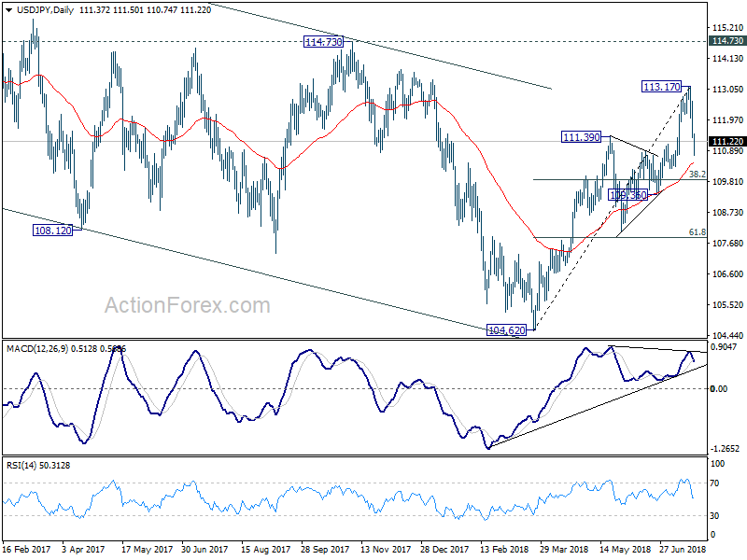Viewport: 747px width, 560px height.
Task: Click the 27 Jun 2018 date label
Action: (x=683, y=549)
